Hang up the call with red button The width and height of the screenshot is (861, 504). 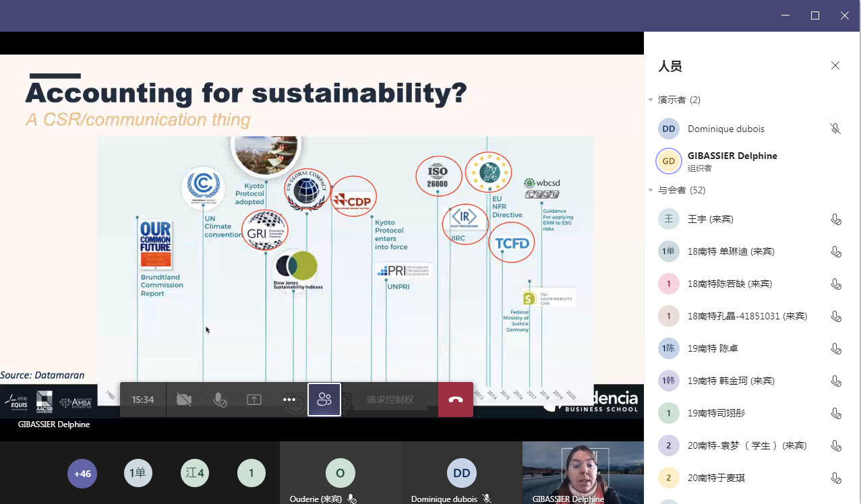click(456, 400)
